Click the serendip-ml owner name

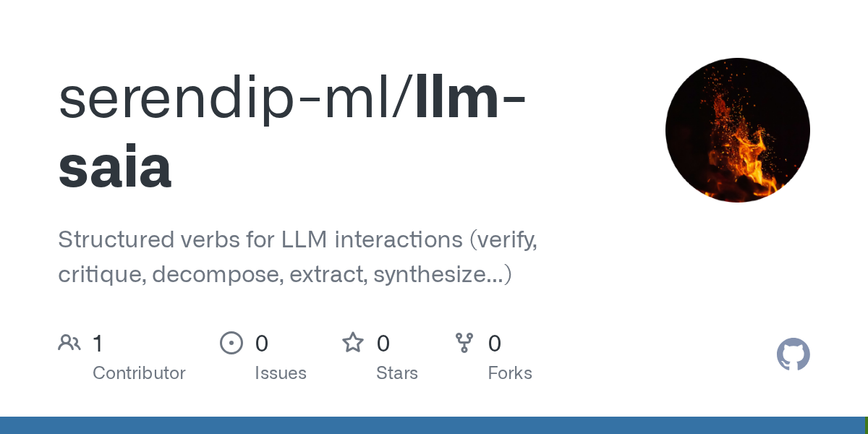tap(231, 100)
